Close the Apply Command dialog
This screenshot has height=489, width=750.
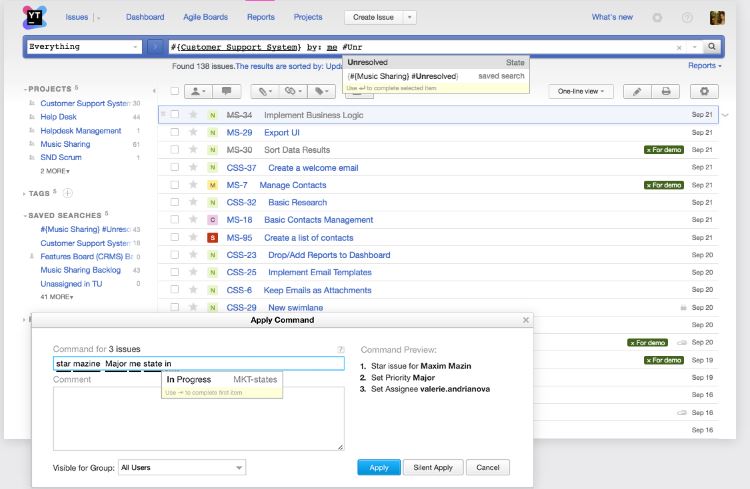click(x=526, y=320)
